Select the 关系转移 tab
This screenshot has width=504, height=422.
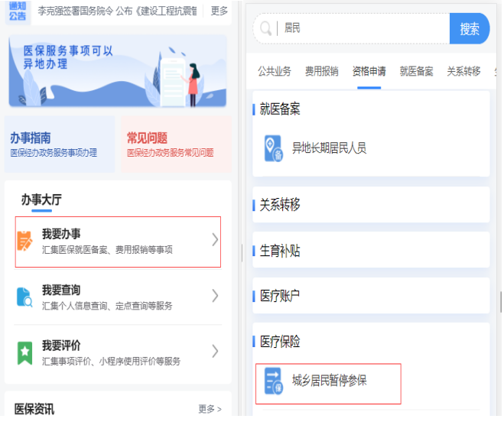(463, 72)
